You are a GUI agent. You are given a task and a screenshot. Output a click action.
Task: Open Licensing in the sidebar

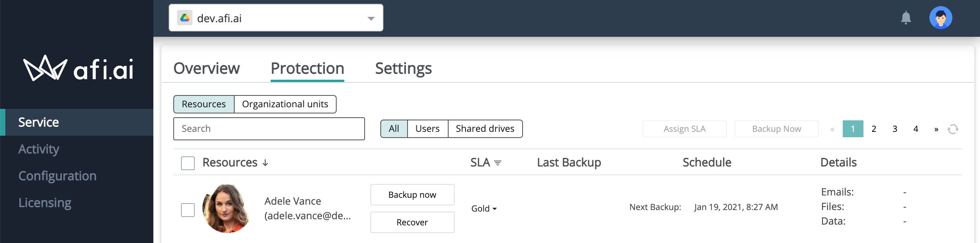45,203
